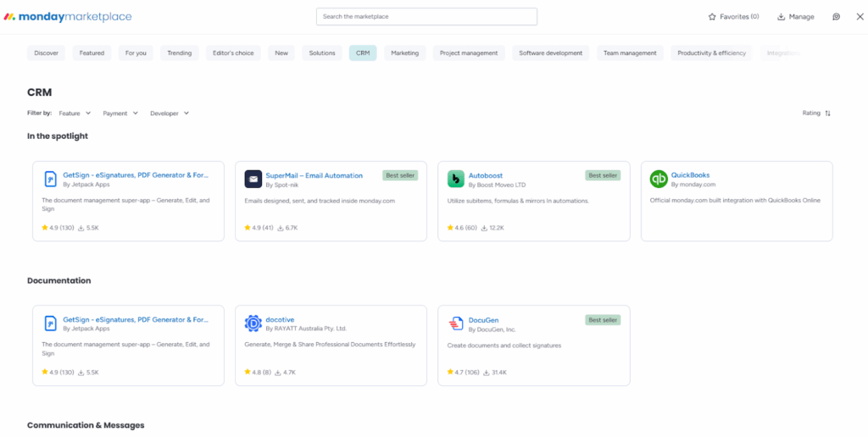
Task: Click the Search the marketplace field
Action: coord(426,17)
